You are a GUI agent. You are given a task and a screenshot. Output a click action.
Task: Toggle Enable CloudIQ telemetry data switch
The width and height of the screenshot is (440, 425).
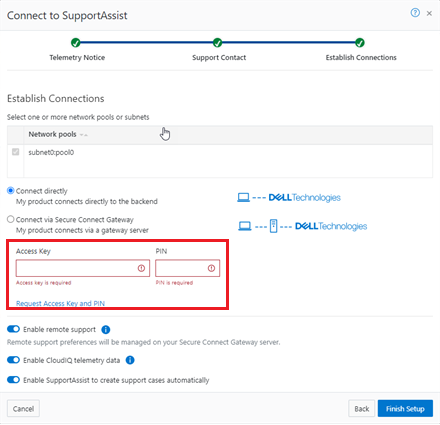click(x=13, y=360)
